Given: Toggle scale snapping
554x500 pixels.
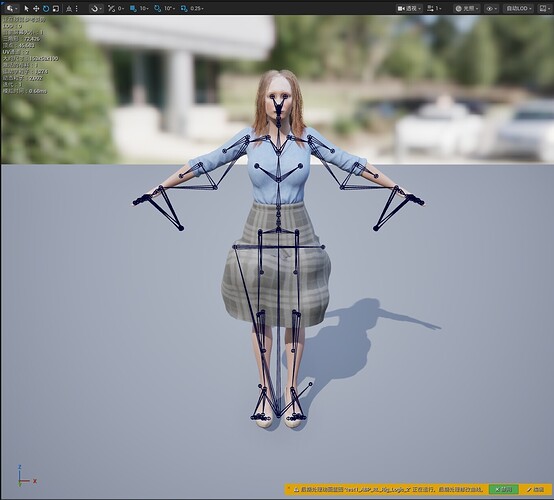Looking at the screenshot, I should [x=184, y=8].
